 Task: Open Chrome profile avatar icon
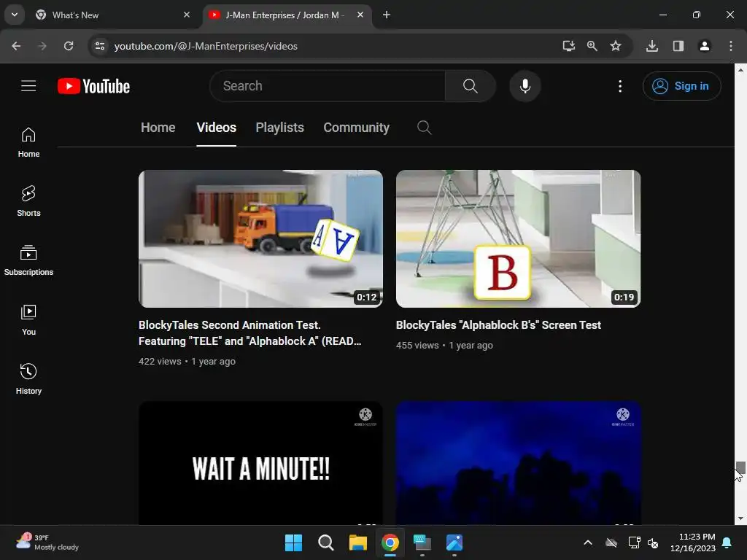704,46
